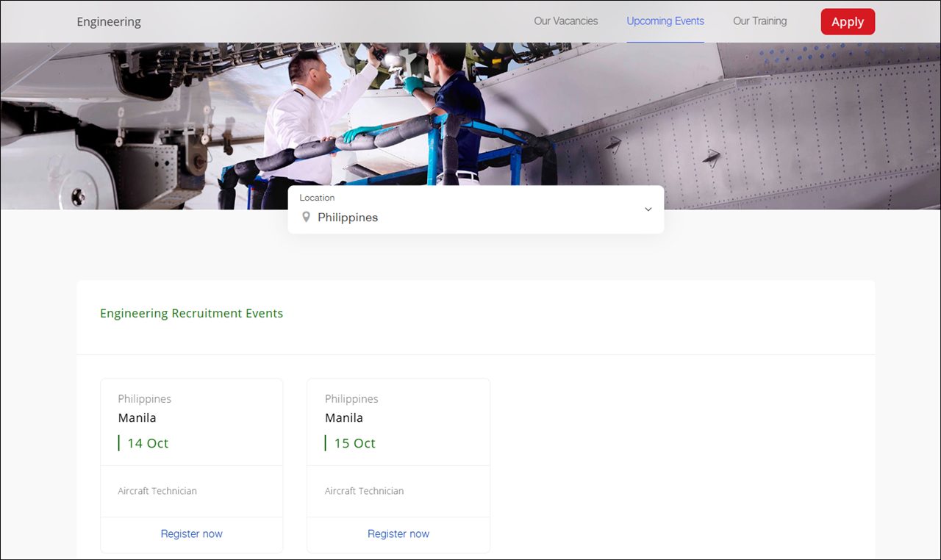The image size is (941, 560).
Task: Click the Philippines label in the 14 Oct card
Action: pyautogui.click(x=144, y=399)
